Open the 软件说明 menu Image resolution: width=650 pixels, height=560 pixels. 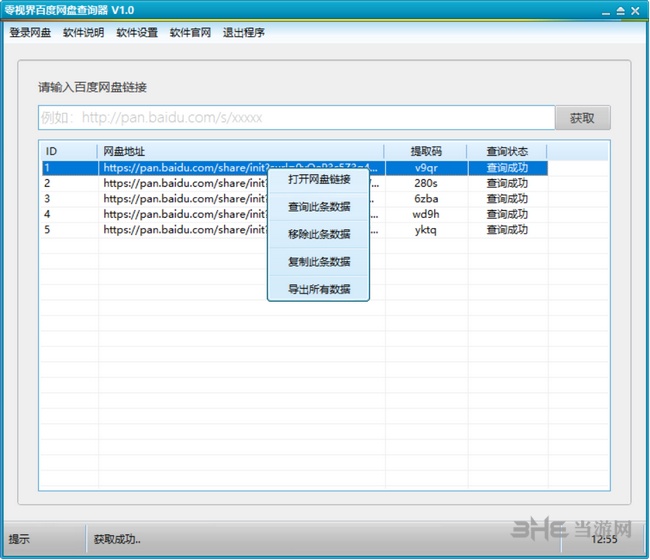pyautogui.click(x=83, y=32)
